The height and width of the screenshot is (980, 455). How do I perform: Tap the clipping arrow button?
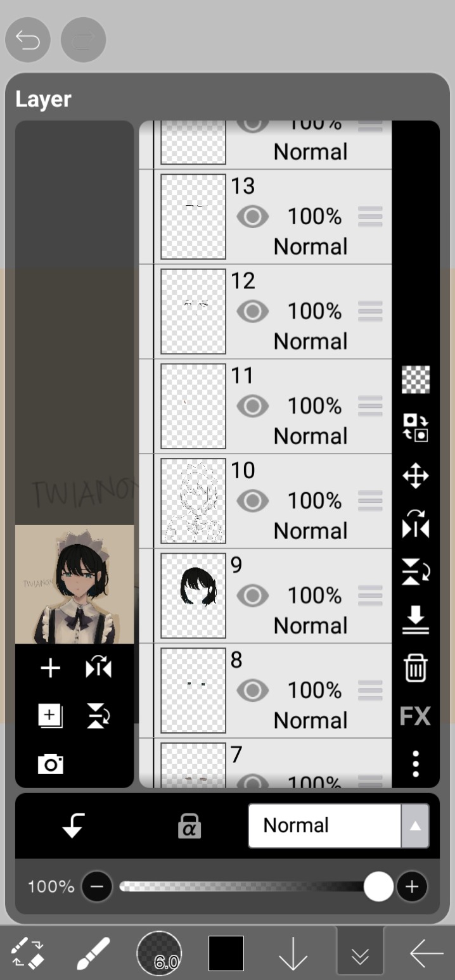click(74, 825)
